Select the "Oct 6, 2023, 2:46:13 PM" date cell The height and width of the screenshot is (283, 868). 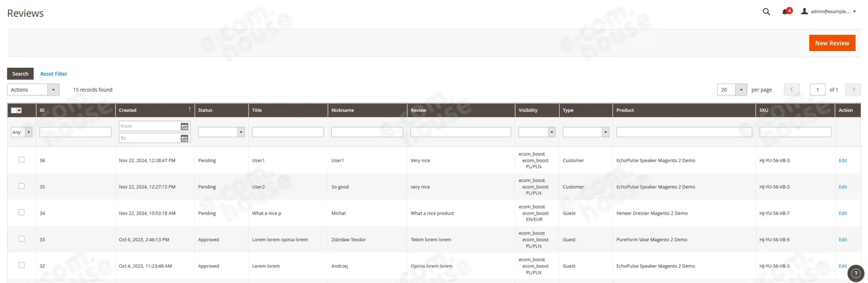(x=144, y=240)
